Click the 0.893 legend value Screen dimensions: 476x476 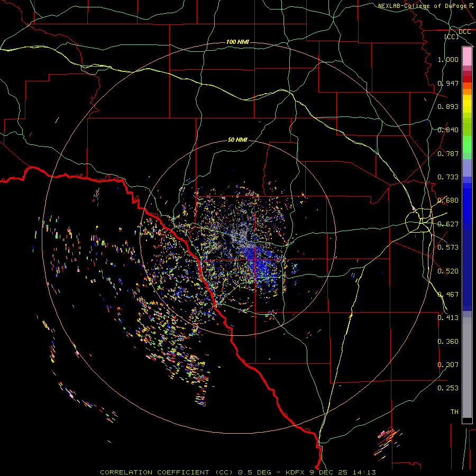448,106
